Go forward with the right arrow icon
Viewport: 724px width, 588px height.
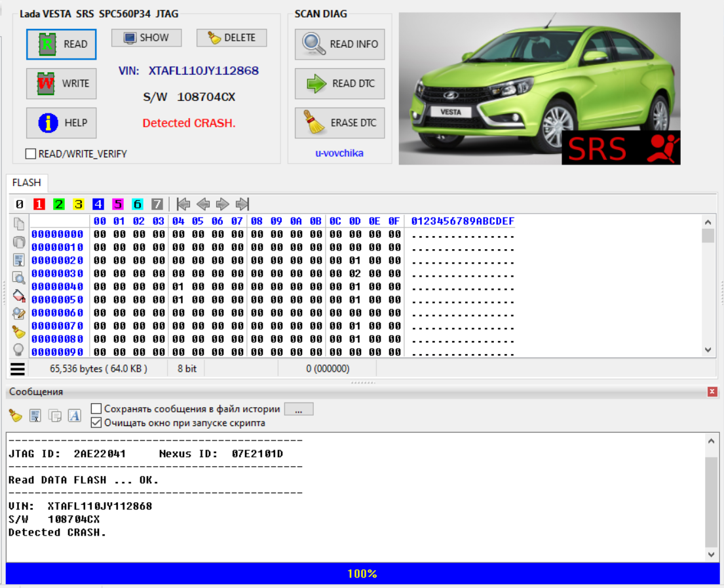[223, 204]
